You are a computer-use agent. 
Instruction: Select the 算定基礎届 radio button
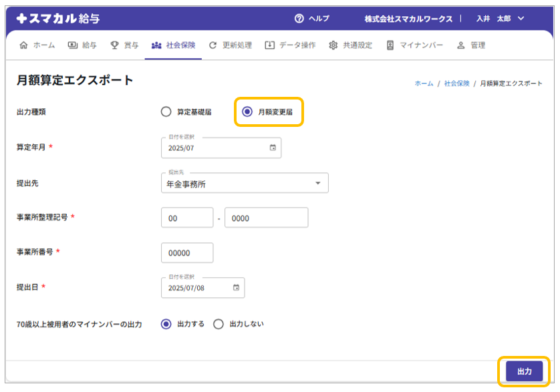(166, 112)
